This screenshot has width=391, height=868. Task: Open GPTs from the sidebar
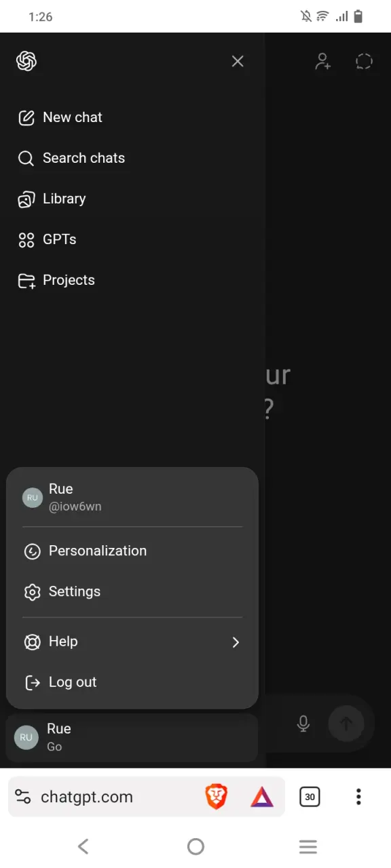point(132,239)
